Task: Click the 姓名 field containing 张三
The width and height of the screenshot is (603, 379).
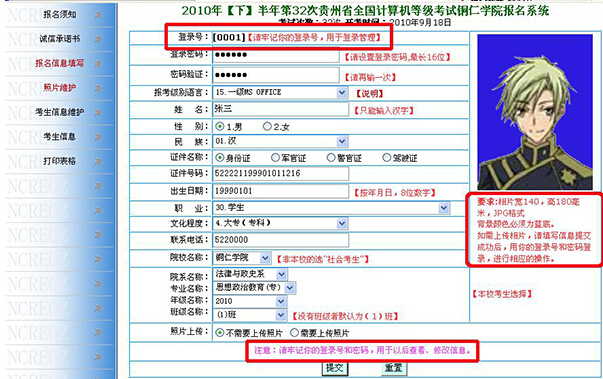Action: [x=281, y=109]
